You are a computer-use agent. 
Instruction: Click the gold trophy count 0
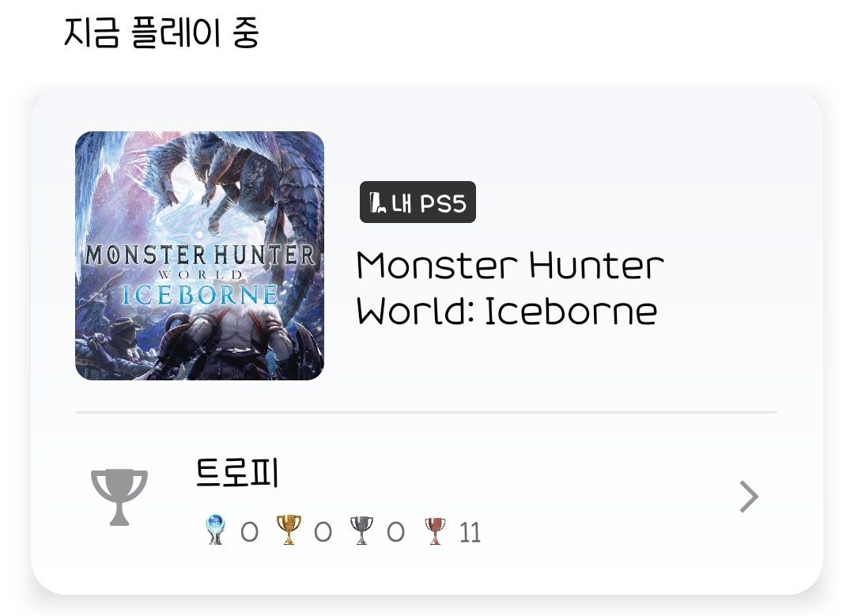(323, 532)
